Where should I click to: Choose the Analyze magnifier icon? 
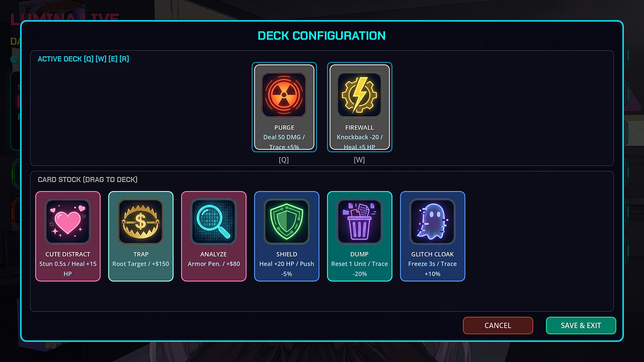[214, 222]
